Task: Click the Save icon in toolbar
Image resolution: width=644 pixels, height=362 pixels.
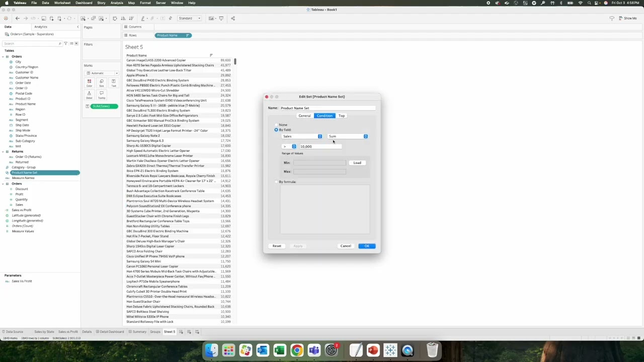Action: click(43, 19)
